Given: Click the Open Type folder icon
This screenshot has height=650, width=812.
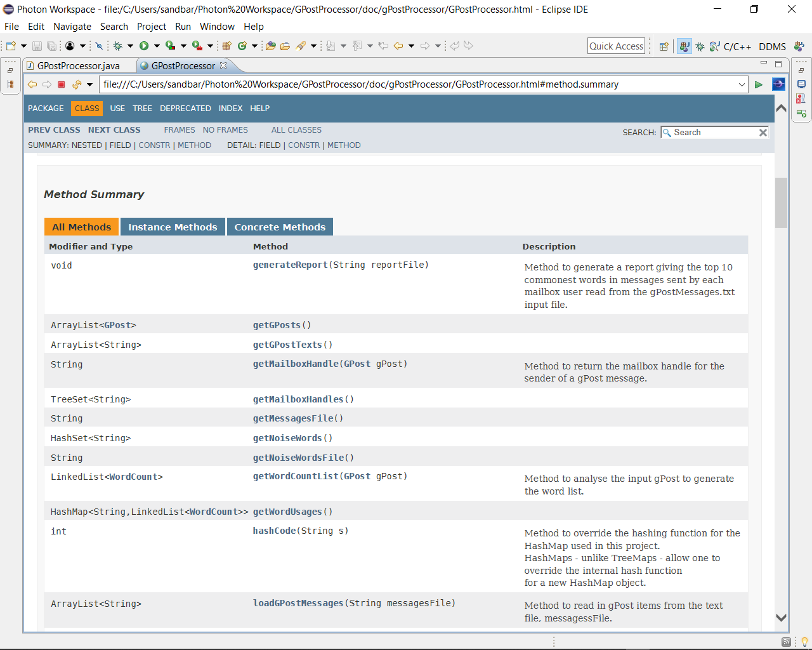Looking at the screenshot, I should pos(271,46).
